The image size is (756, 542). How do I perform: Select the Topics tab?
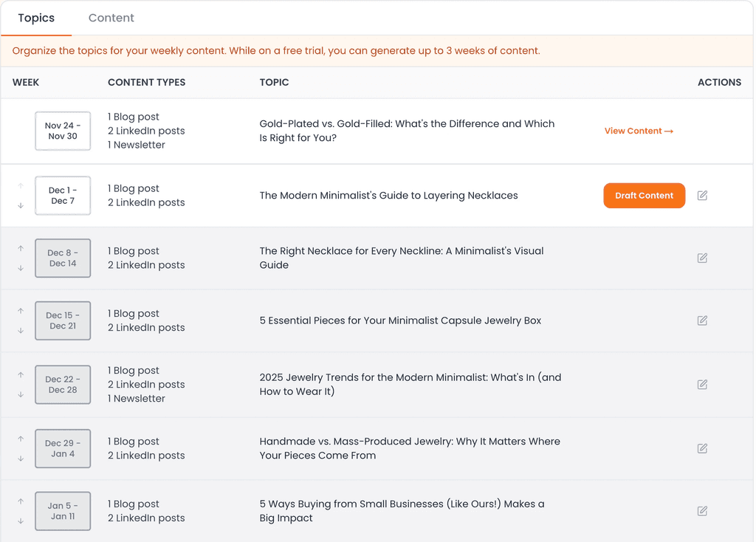pyautogui.click(x=36, y=18)
